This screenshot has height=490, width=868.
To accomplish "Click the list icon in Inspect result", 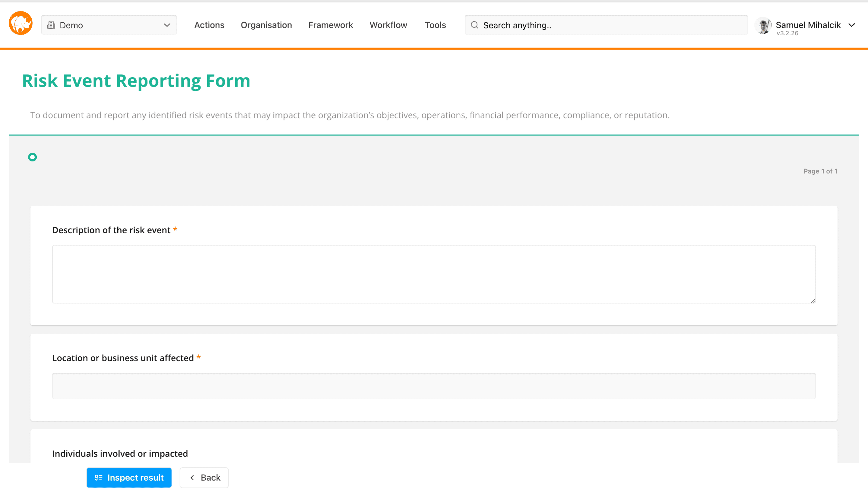I will (98, 478).
